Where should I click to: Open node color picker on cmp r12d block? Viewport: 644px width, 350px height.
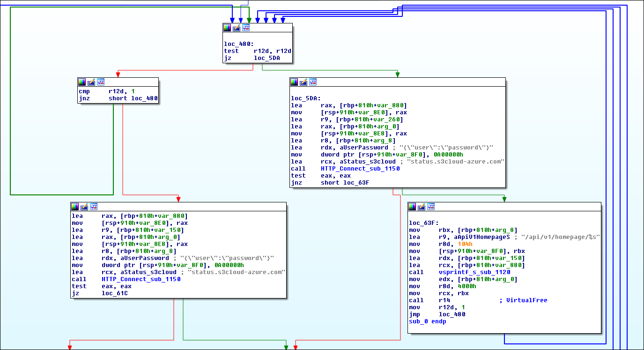click(82, 82)
